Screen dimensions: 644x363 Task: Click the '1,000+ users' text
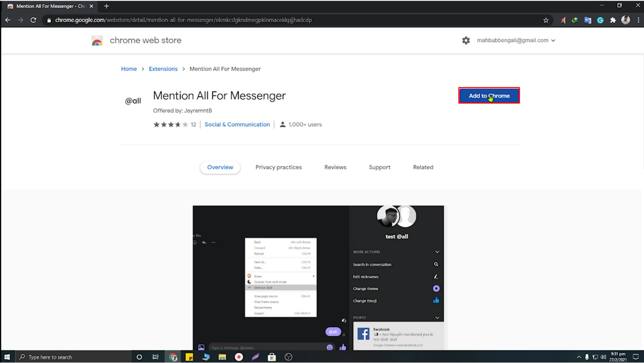point(305,124)
